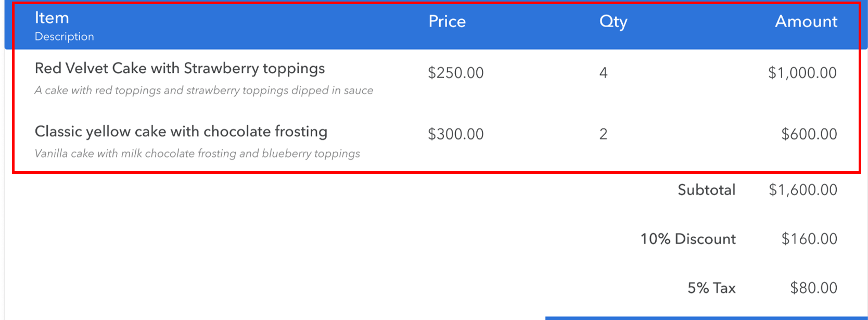The width and height of the screenshot is (868, 320).
Task: Click the Vanilla cake description text
Action: [x=197, y=154]
